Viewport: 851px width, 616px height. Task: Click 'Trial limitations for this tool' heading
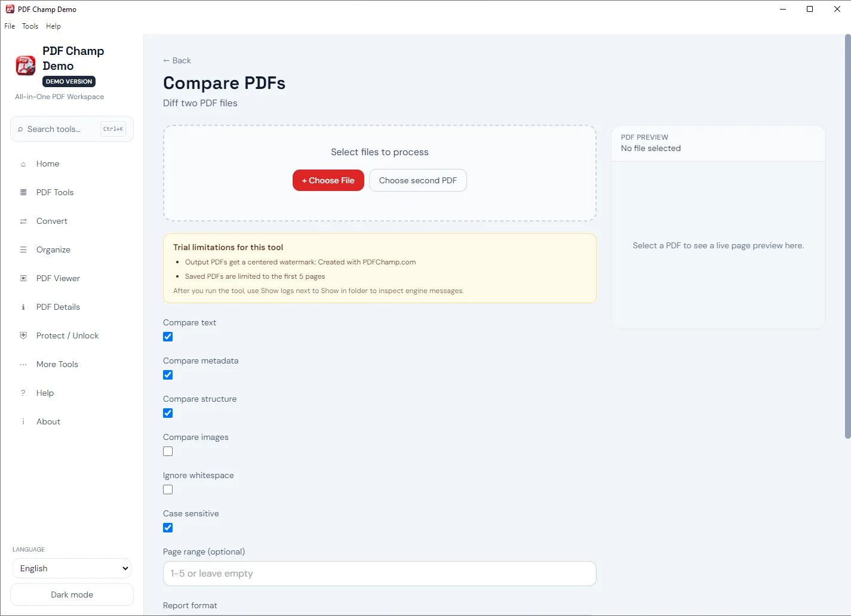point(228,247)
